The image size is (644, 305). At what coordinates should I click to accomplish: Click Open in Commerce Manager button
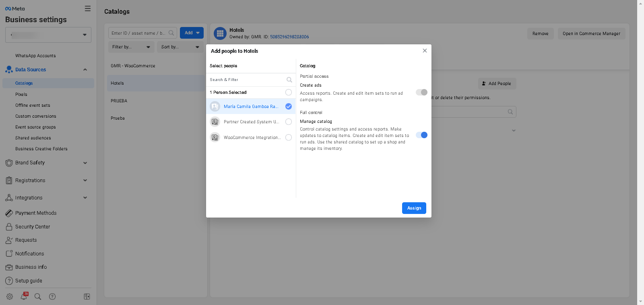[x=591, y=33]
